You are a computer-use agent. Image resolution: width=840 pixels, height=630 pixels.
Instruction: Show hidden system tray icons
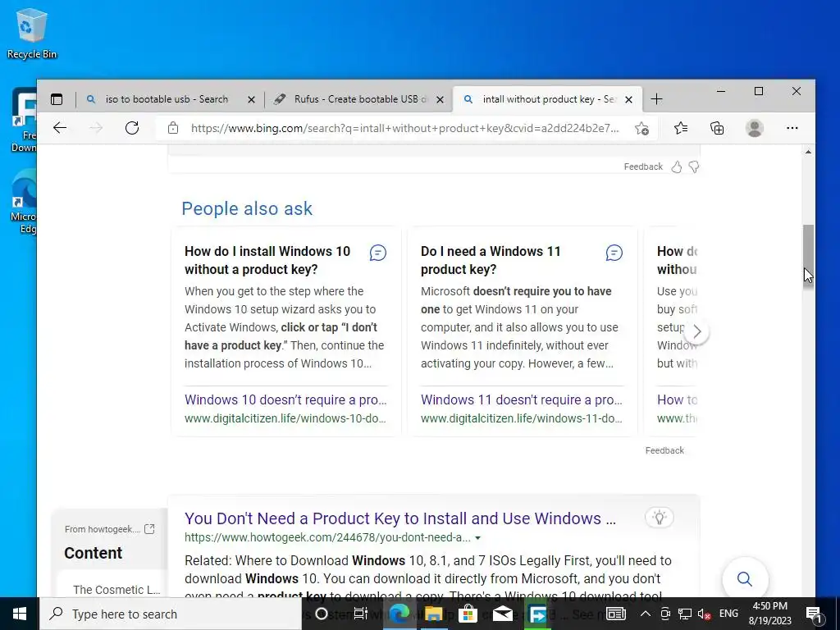click(646, 614)
